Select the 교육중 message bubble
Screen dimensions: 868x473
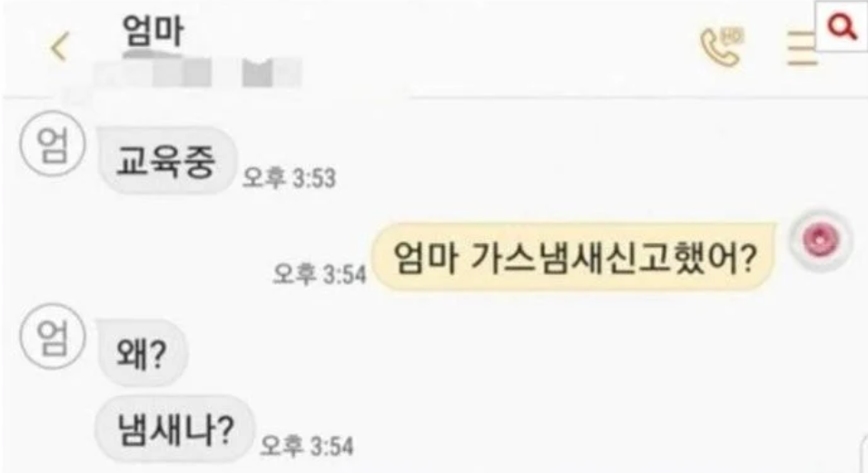[167, 161]
